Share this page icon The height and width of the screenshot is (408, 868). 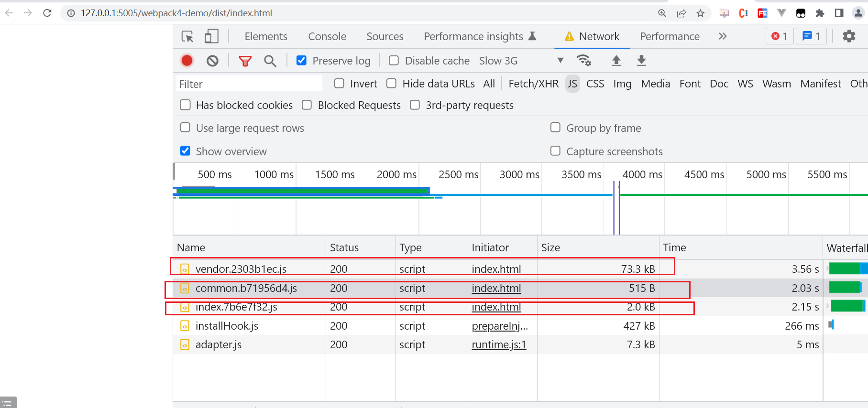click(x=681, y=13)
